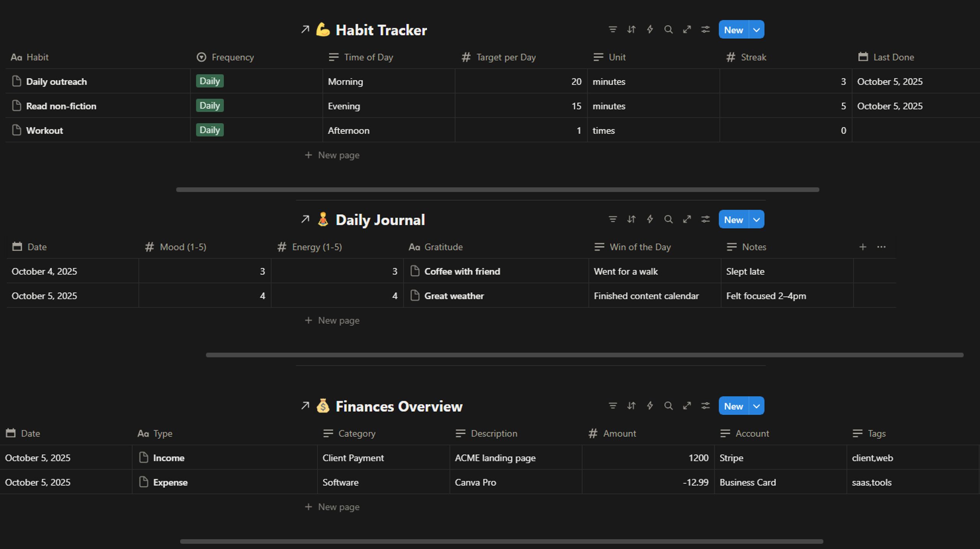Click the horizontal scrollbar under Daily Journal
This screenshot has height=549, width=980.
pos(585,355)
